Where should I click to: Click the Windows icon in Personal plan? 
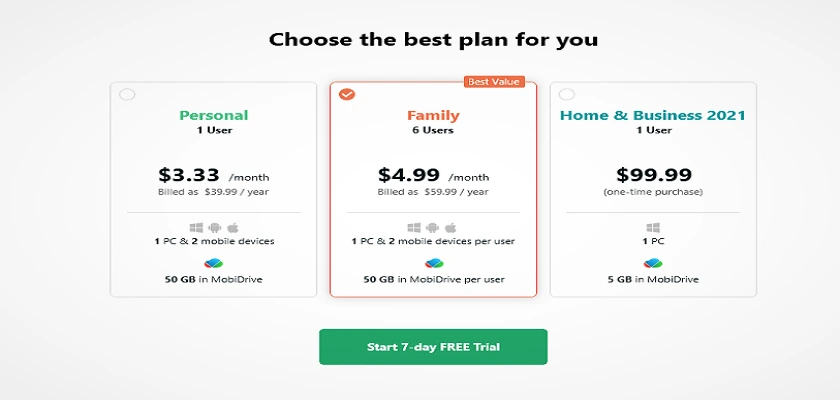196,228
